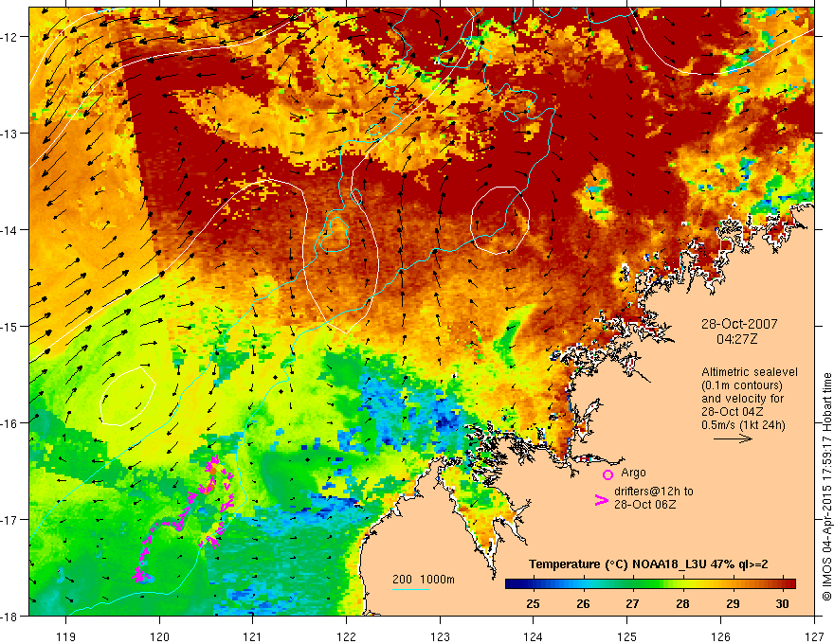This screenshot has width=834, height=644.
Task: Click the longitude axis label "124"
Action: pos(534,636)
